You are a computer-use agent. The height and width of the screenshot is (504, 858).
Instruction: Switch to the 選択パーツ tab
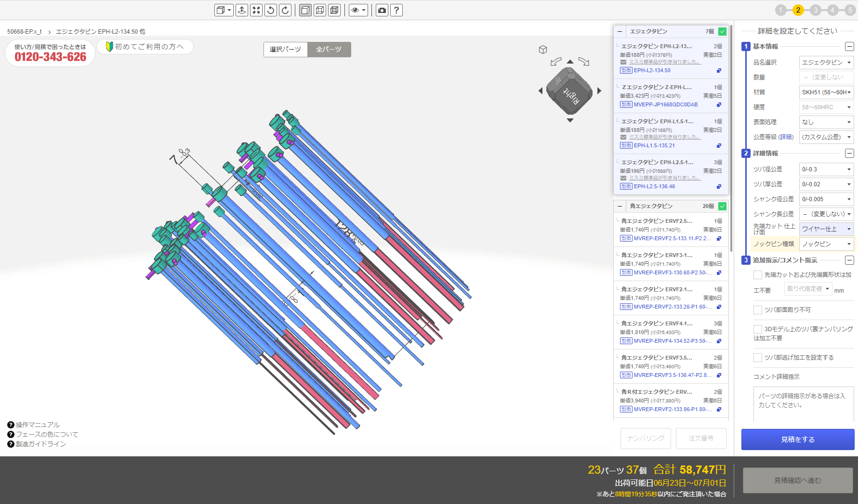pyautogui.click(x=285, y=50)
